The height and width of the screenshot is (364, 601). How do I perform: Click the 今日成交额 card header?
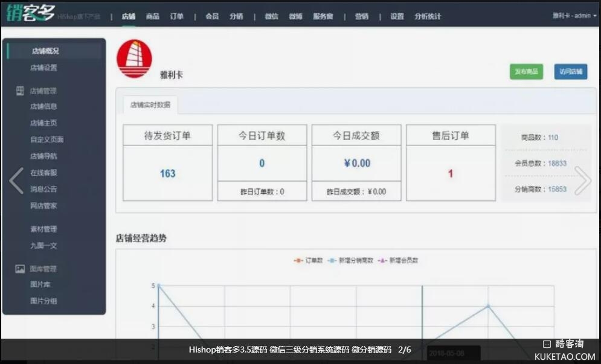click(356, 135)
